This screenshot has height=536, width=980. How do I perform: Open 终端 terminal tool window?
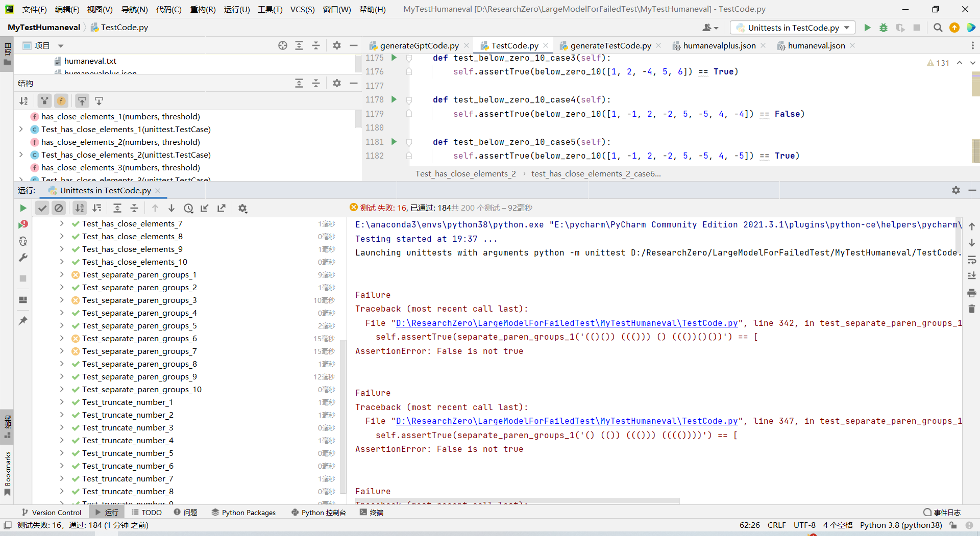point(372,513)
